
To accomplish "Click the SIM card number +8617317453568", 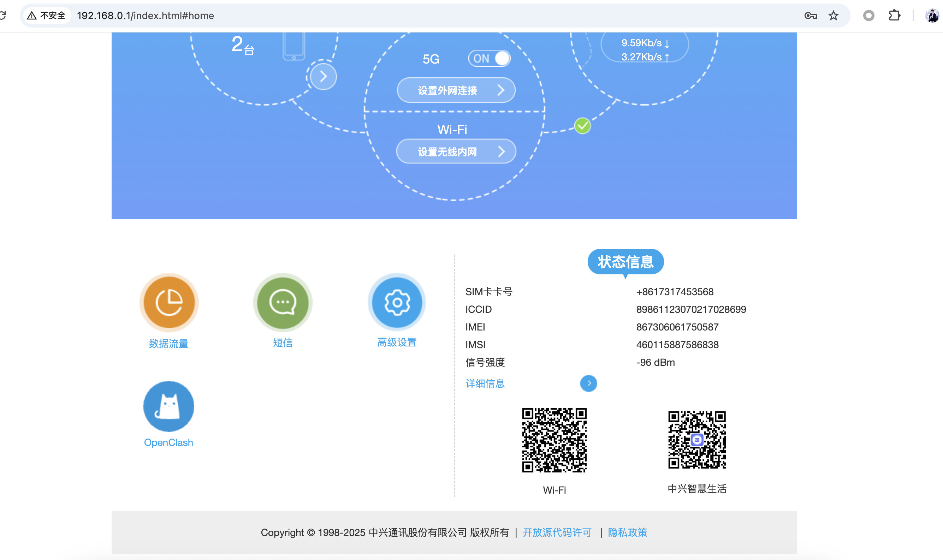I will pos(675,292).
